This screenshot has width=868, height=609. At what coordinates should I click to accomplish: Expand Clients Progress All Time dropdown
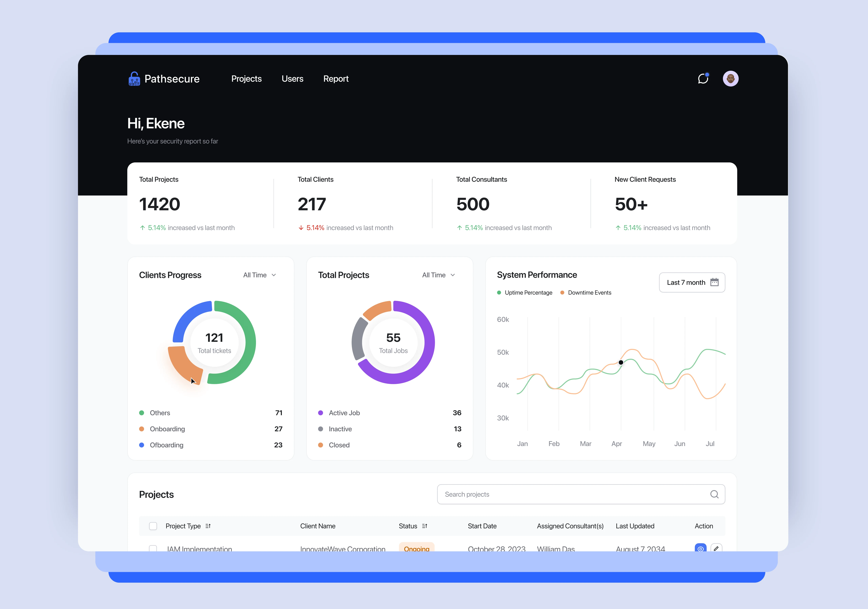[x=260, y=275]
